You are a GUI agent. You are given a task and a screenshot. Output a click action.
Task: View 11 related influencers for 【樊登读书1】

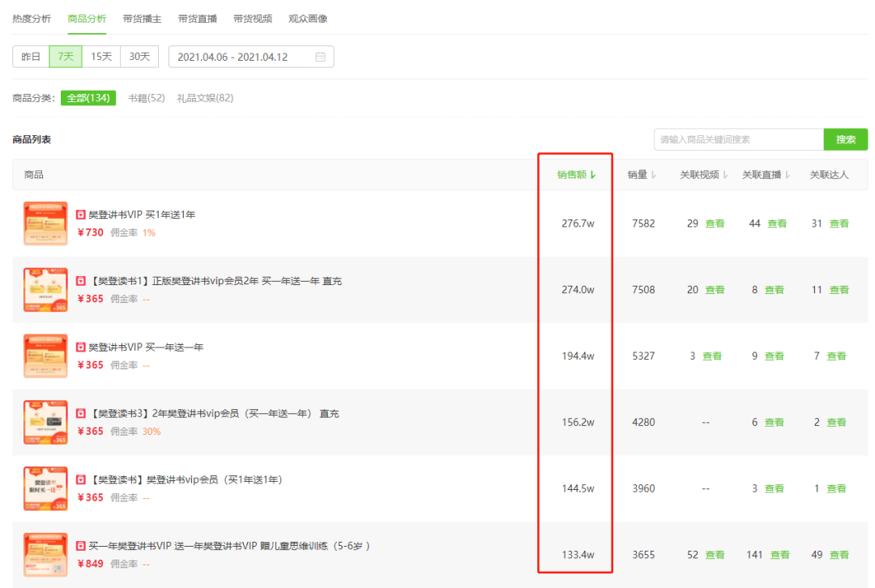[x=839, y=290]
